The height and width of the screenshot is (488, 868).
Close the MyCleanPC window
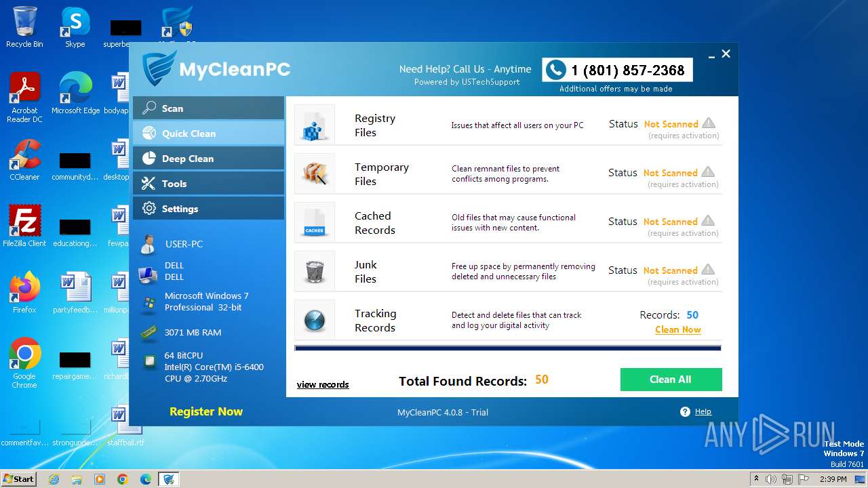(726, 54)
